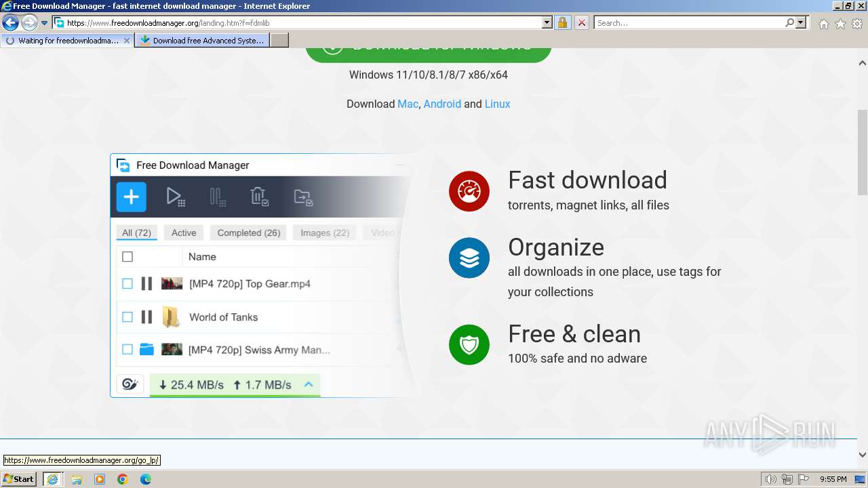Click the Android download link

click(x=442, y=104)
